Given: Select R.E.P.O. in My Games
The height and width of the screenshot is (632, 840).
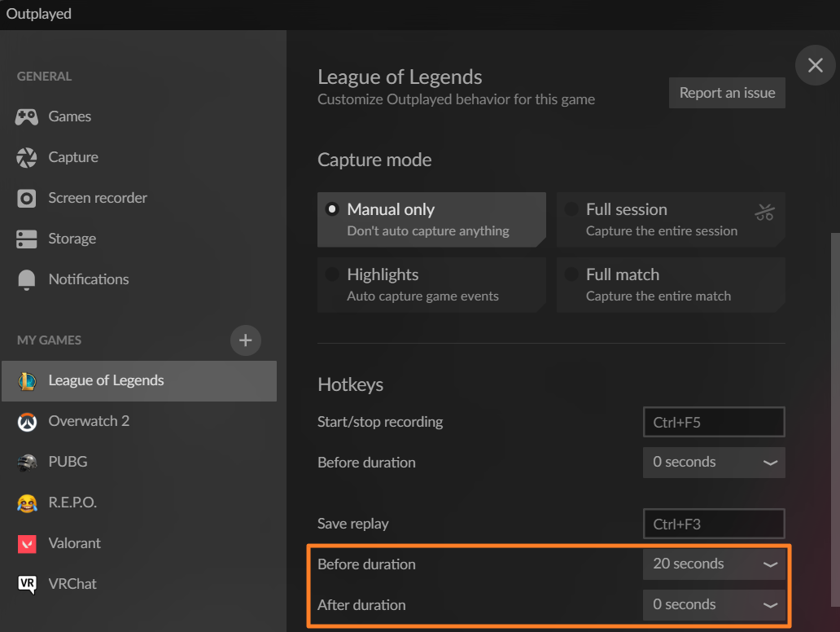Looking at the screenshot, I should [139, 503].
